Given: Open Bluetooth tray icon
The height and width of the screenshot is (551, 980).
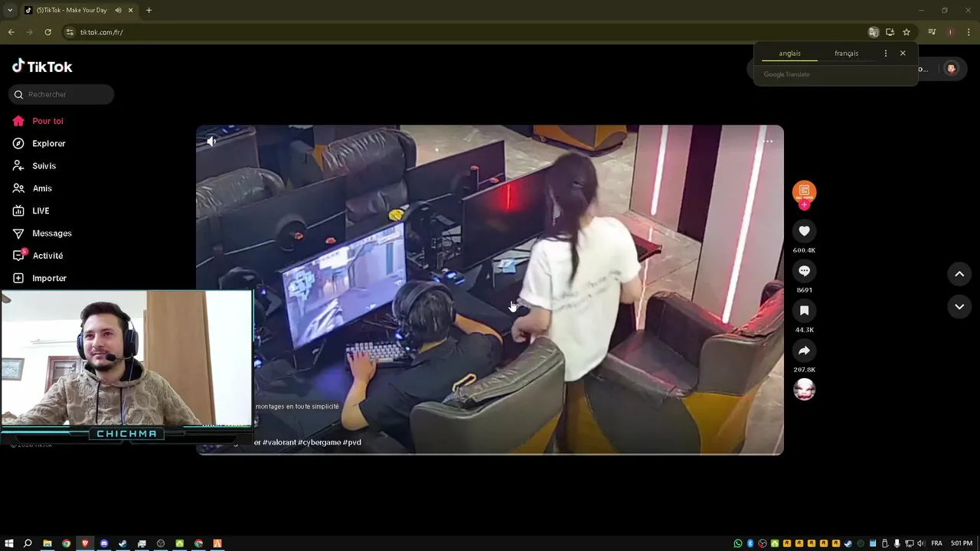Looking at the screenshot, I should coord(750,543).
